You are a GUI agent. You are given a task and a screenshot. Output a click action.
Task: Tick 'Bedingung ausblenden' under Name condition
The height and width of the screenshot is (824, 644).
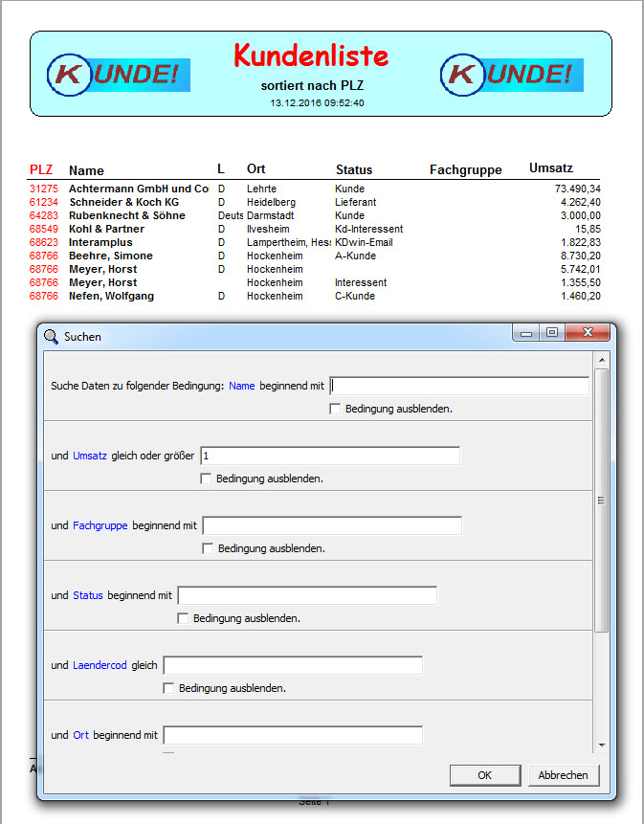(x=335, y=409)
